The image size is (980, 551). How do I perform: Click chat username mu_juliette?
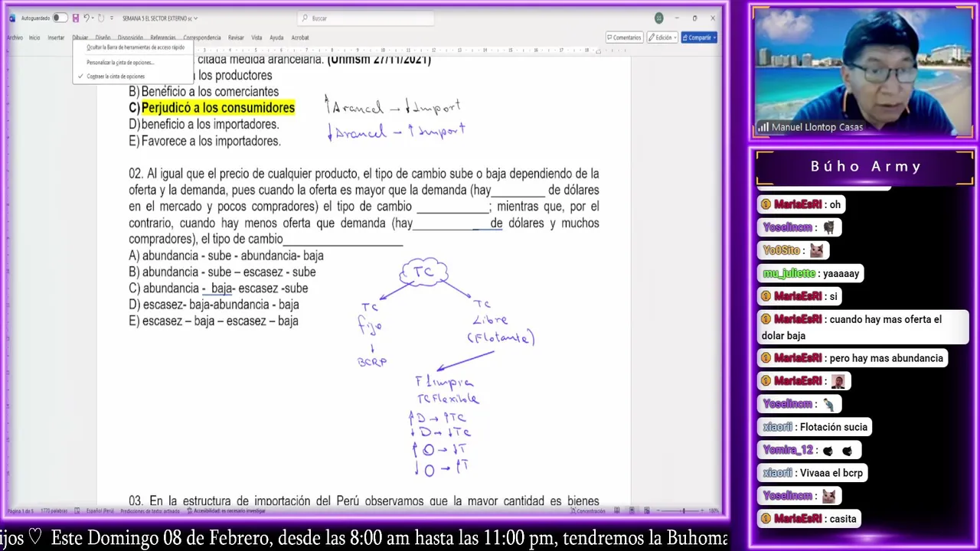coord(789,273)
